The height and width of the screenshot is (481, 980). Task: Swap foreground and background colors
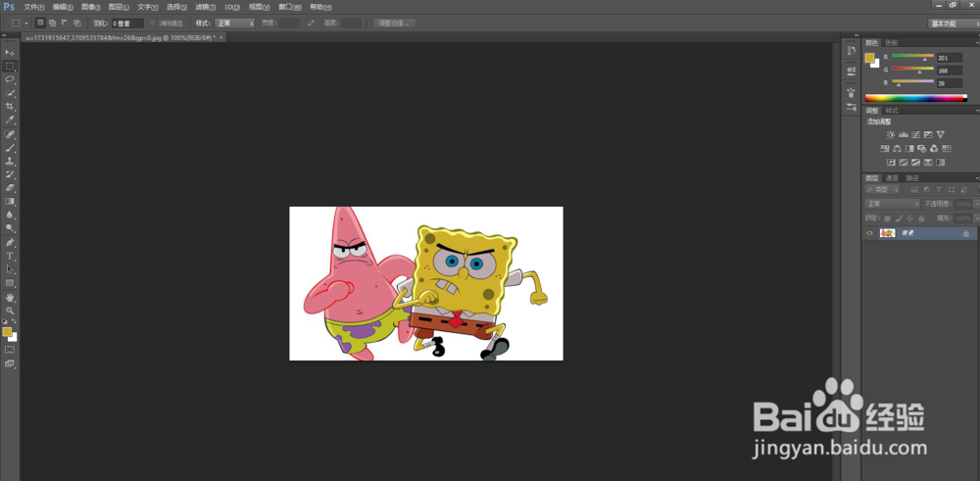click(x=14, y=321)
